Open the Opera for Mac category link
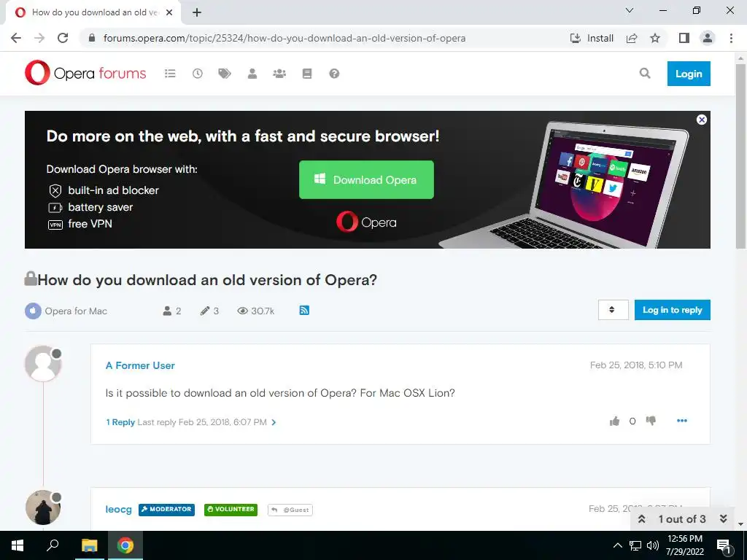 coord(76,311)
